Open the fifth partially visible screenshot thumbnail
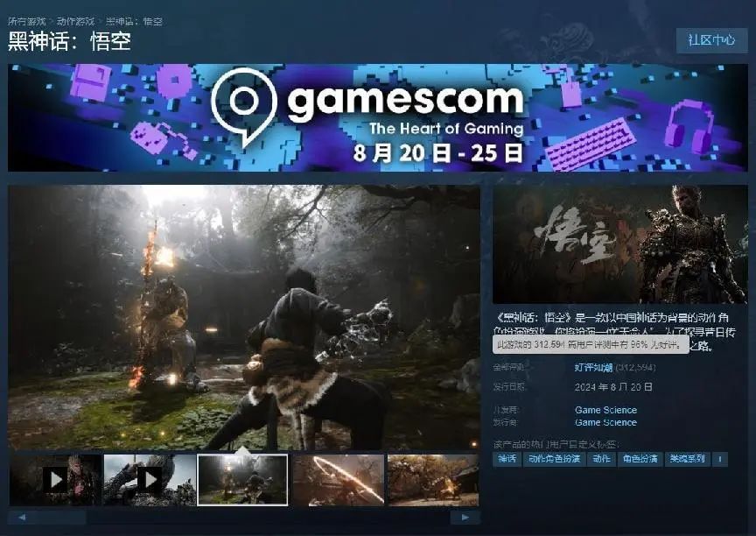 [x=433, y=479]
